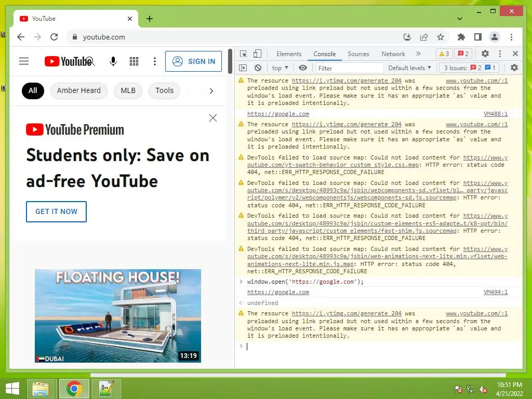Open YouTube apps grid icon
Image resolution: width=532 pixels, height=399 pixels.
coord(134,61)
